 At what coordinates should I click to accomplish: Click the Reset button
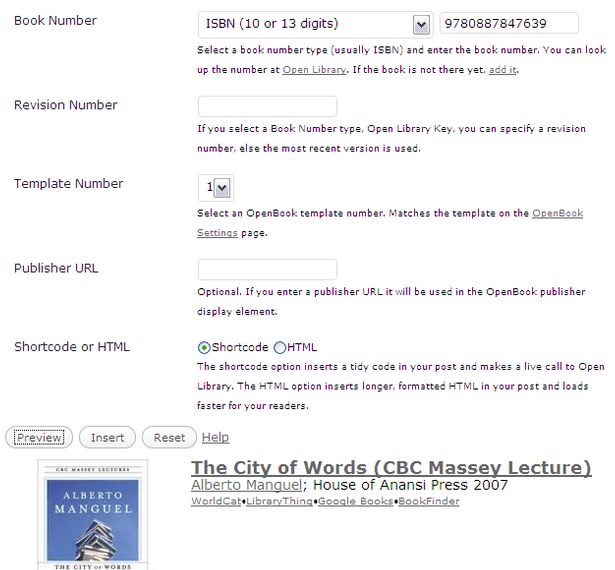pos(169,437)
